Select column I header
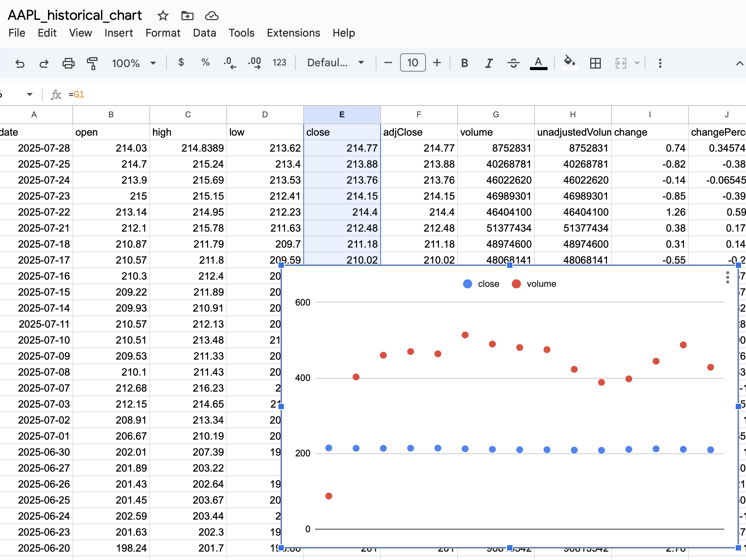This screenshot has width=746, height=560. coord(650,115)
